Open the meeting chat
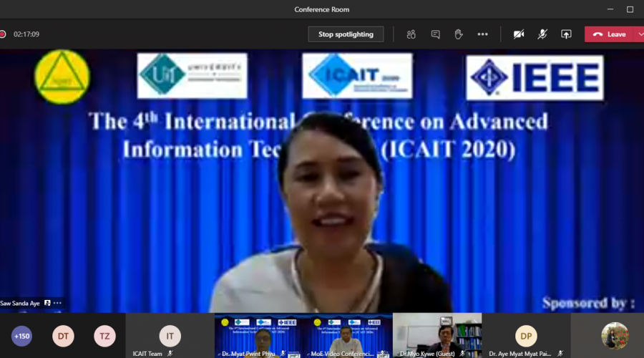Screen dimensions: 644x358 (x=435, y=34)
